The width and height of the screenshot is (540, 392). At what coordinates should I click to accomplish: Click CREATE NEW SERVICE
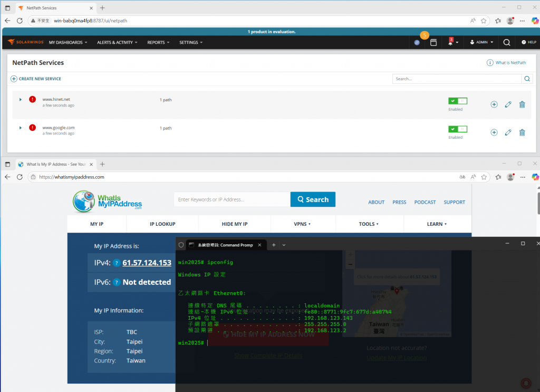[x=36, y=79]
